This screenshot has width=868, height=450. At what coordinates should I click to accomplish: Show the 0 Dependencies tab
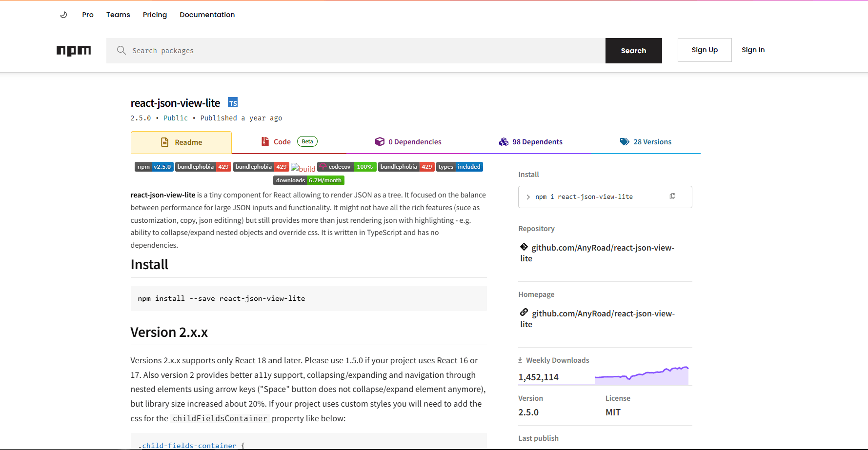(x=408, y=142)
